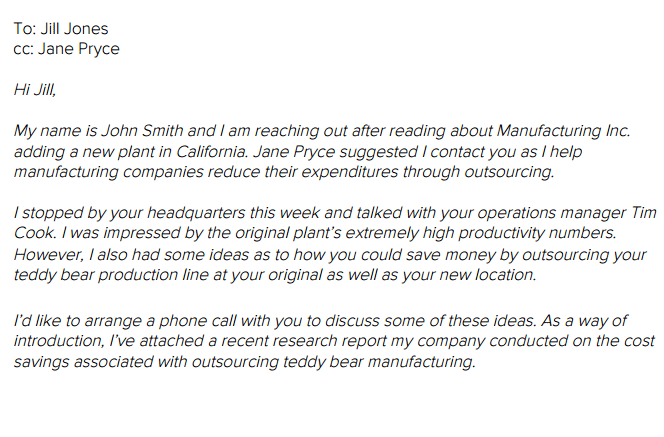
Task: Click the word 'outsourcing.' ending first paragraph
Action: pyautogui.click(x=509, y=172)
